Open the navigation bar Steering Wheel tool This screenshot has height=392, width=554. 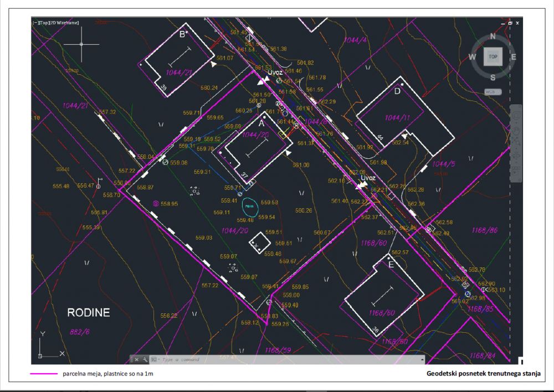[x=515, y=116]
